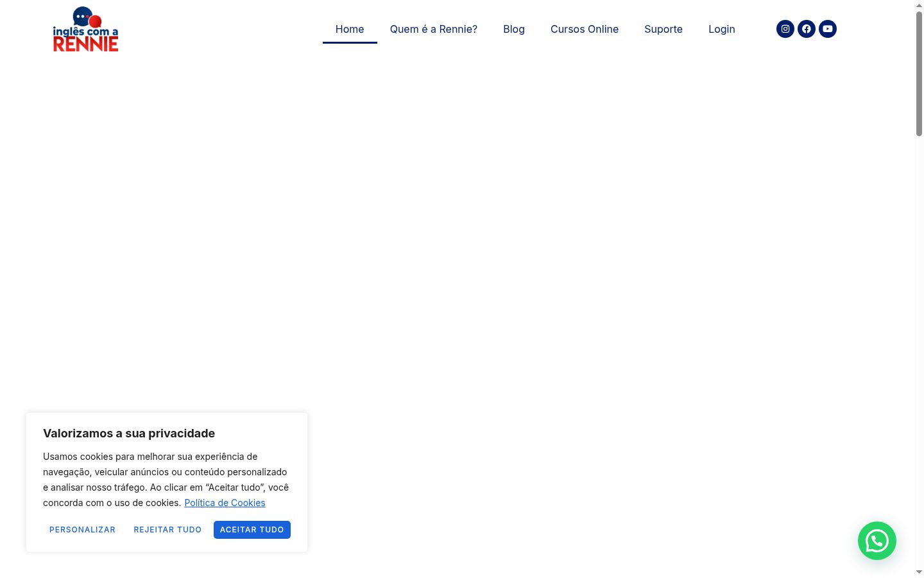Viewport: 924px width, 578px height.
Task: Click the page's vertical scrollbar thumb
Action: pyautogui.click(x=919, y=74)
